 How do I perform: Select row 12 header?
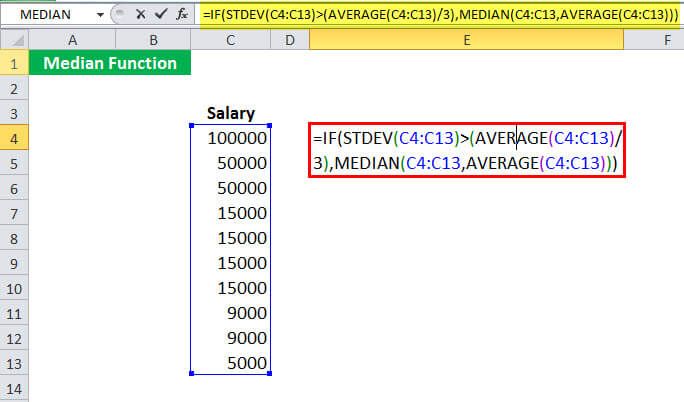(14, 338)
